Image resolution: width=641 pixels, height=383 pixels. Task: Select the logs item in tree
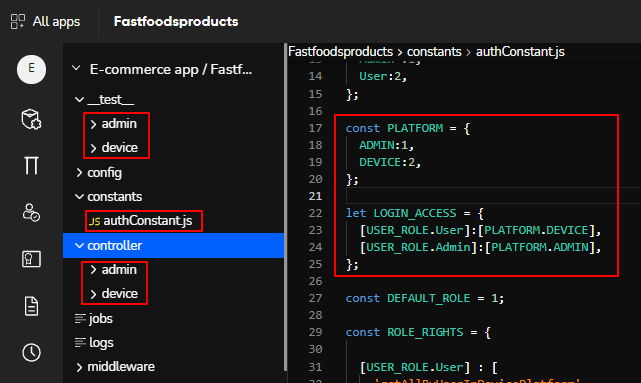tap(101, 343)
